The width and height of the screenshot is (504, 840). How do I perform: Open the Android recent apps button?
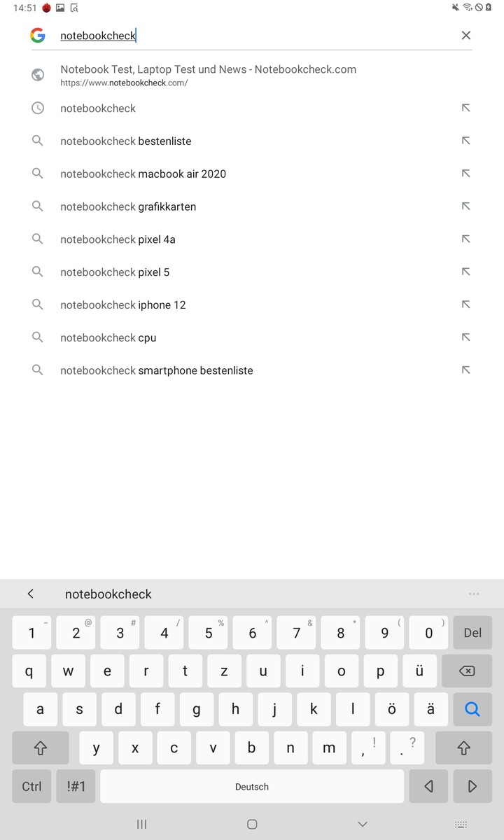coord(141,825)
